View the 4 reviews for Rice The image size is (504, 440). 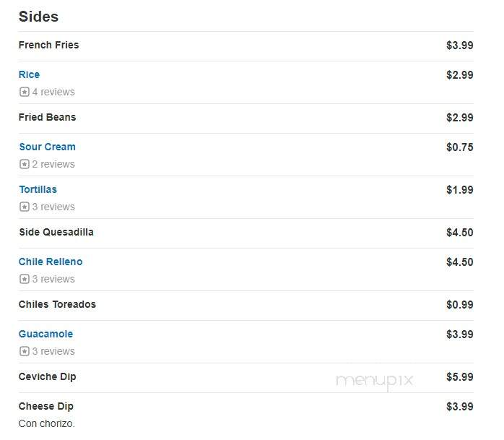(53, 92)
